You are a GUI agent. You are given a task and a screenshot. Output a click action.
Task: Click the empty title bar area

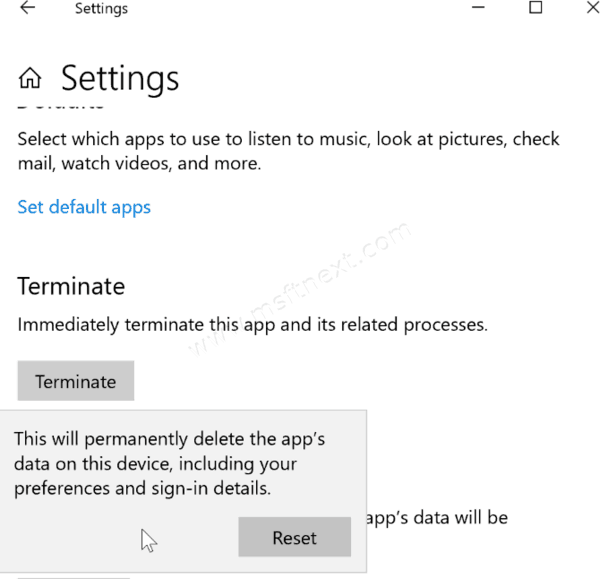tap(300, 10)
